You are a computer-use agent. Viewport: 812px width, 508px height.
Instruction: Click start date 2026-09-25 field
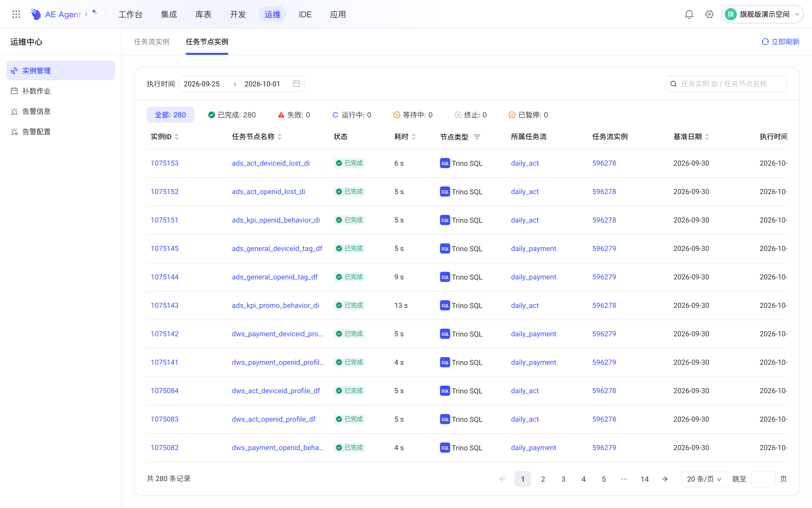click(202, 84)
